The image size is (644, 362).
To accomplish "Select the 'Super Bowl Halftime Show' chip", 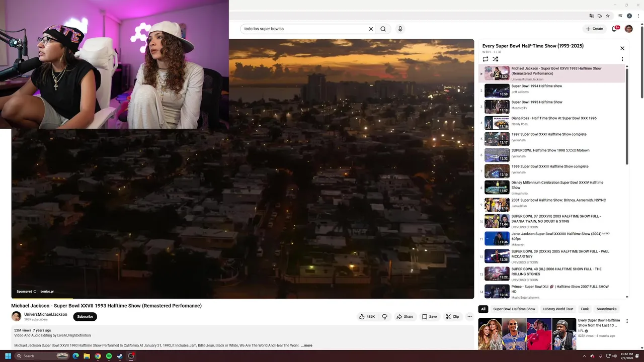I will pyautogui.click(x=514, y=309).
